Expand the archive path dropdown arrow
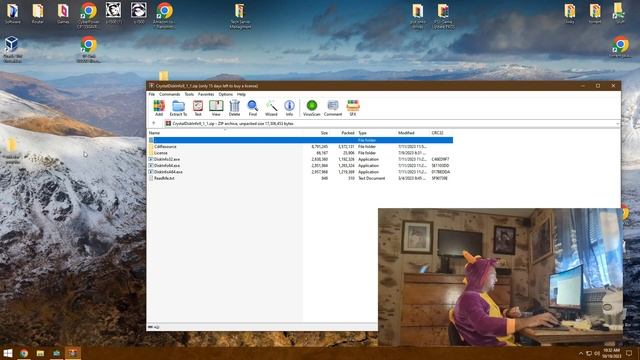 (617, 124)
